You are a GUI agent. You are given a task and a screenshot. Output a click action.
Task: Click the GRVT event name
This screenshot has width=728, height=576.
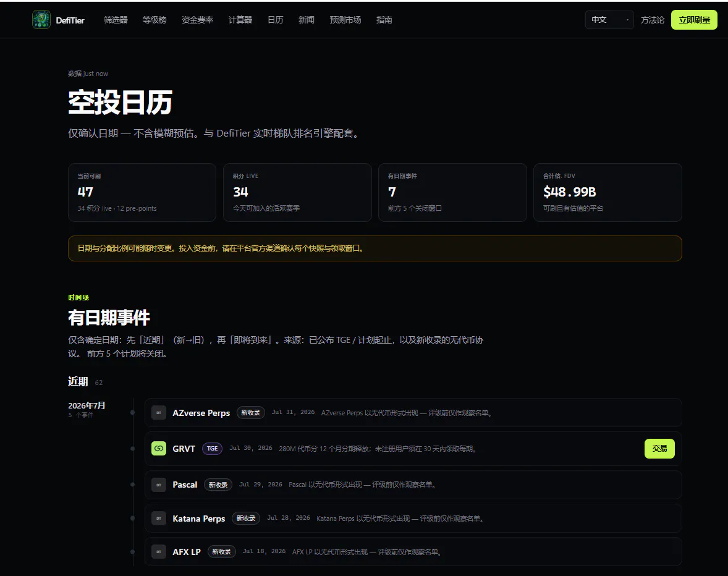click(184, 449)
